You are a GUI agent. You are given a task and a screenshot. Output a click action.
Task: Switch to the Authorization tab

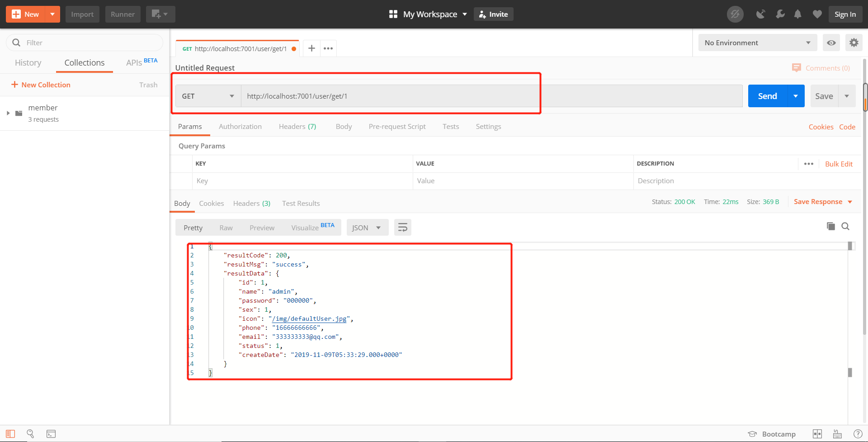240,127
